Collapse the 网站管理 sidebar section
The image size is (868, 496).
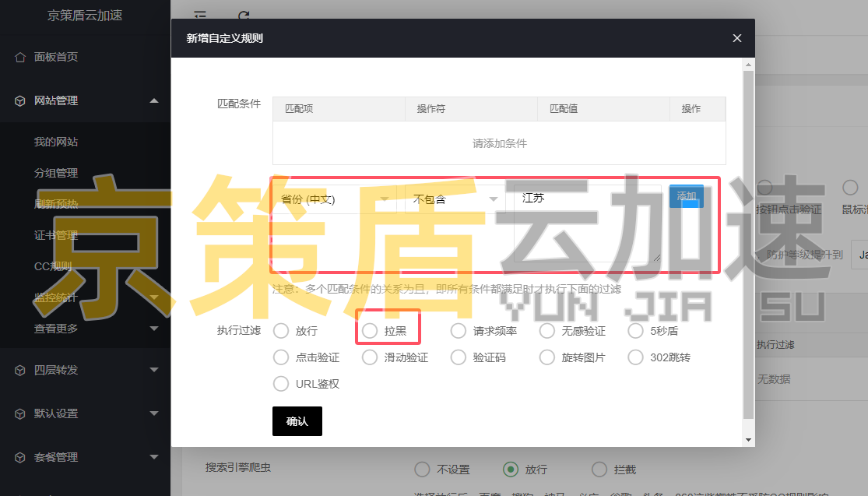[154, 100]
